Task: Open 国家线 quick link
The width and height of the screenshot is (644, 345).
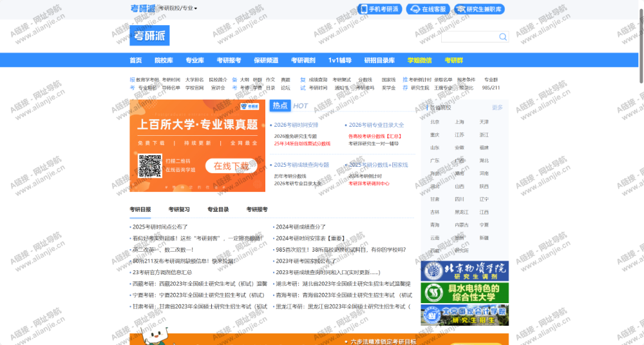Action: 388,80
